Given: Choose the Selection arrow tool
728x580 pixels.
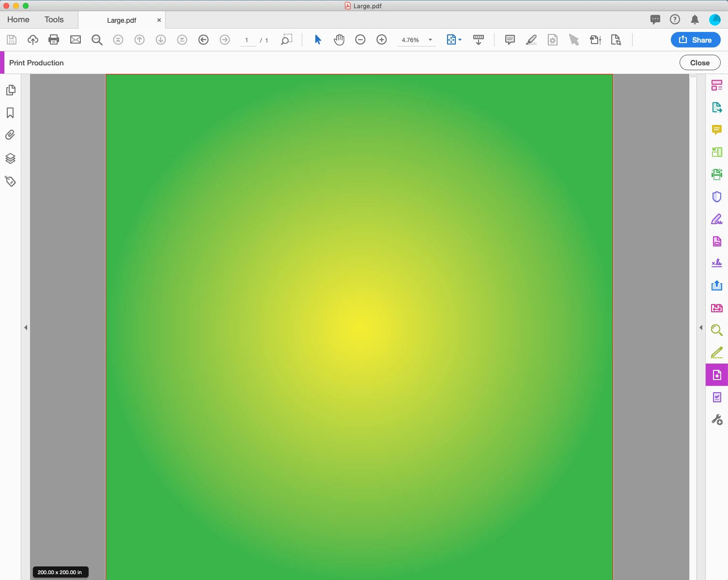Looking at the screenshot, I should point(318,40).
